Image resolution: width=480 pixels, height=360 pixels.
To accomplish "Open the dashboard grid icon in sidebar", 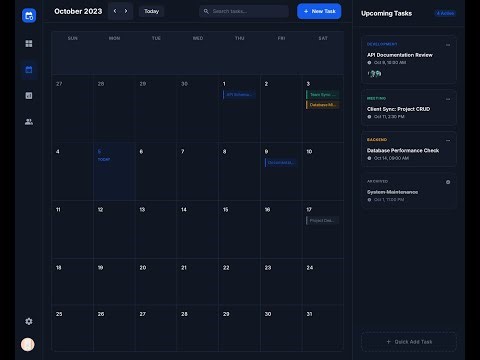I will (29, 44).
